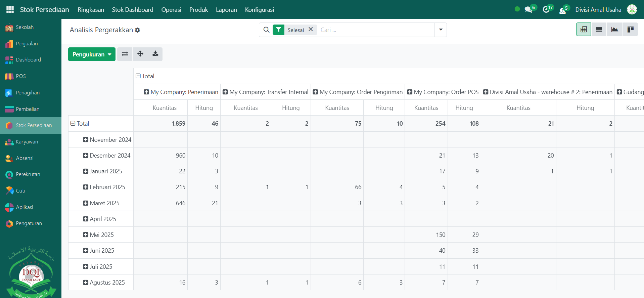The image size is (644, 298).
Task: Switch to list view icon
Action: [599, 30]
